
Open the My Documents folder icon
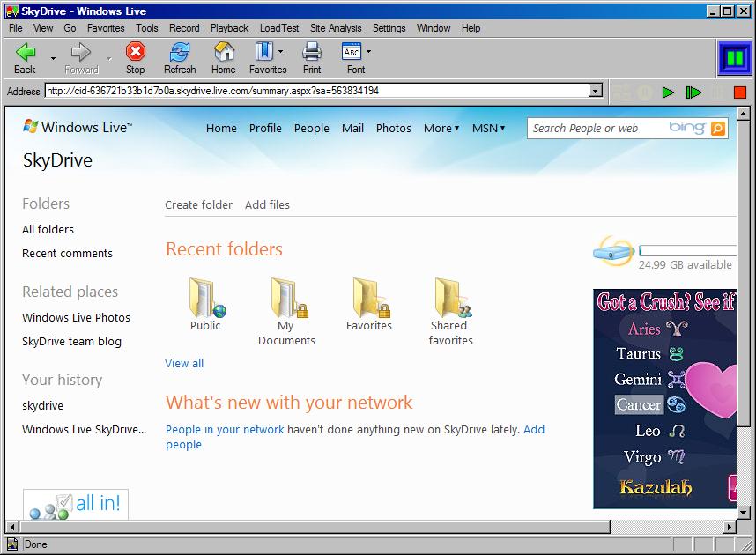(x=289, y=298)
